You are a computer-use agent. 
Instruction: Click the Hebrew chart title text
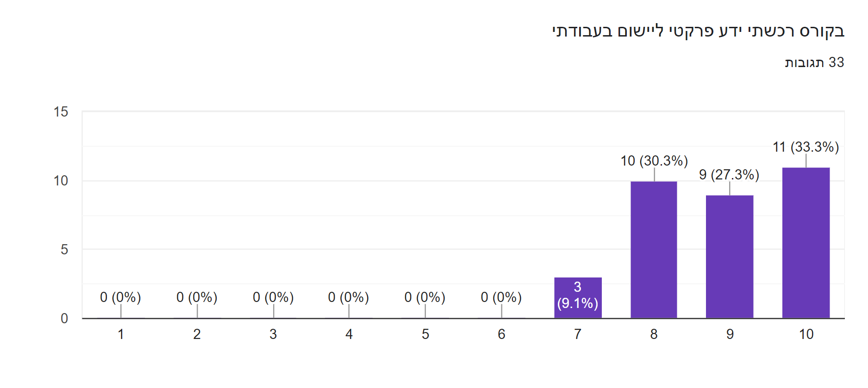click(698, 31)
